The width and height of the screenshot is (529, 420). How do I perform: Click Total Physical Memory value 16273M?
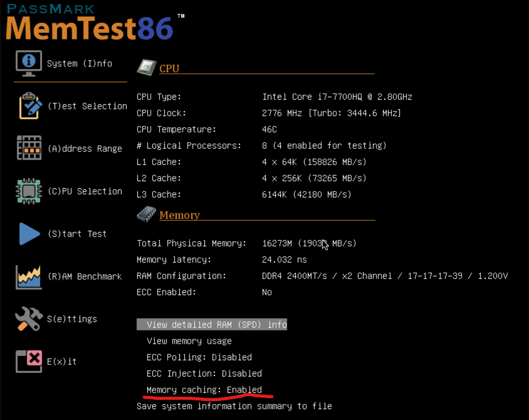click(x=309, y=243)
